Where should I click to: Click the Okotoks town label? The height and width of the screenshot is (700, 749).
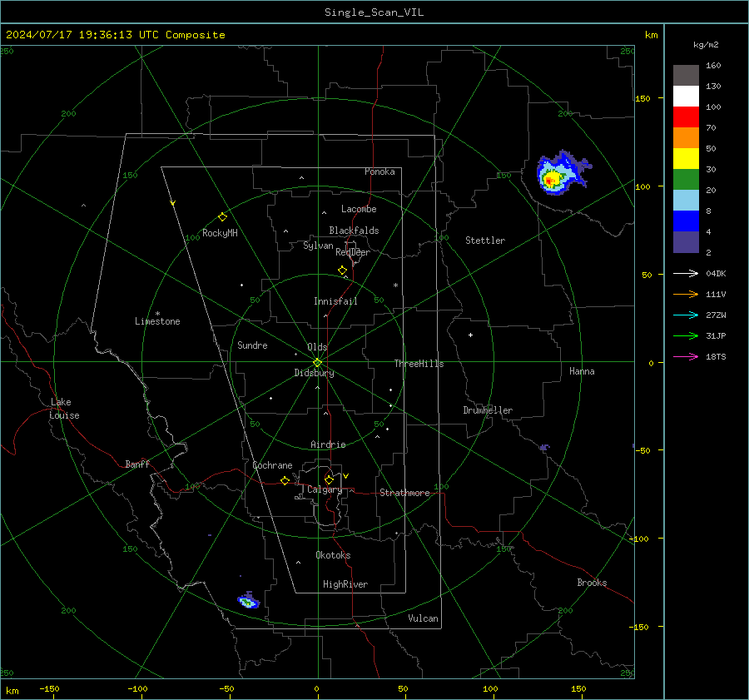click(333, 555)
